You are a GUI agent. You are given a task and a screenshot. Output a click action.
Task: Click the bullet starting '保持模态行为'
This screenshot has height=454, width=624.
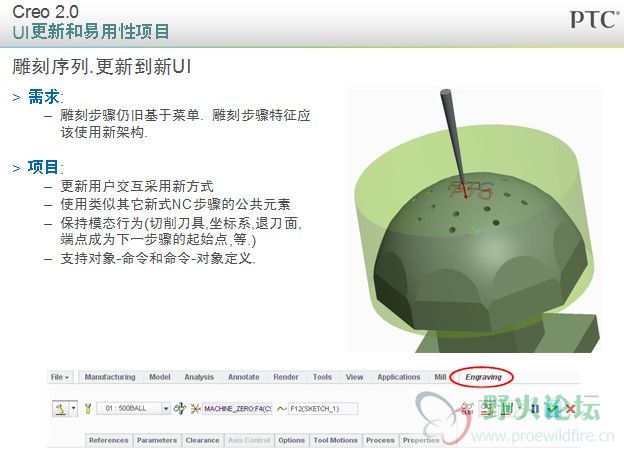(x=181, y=232)
